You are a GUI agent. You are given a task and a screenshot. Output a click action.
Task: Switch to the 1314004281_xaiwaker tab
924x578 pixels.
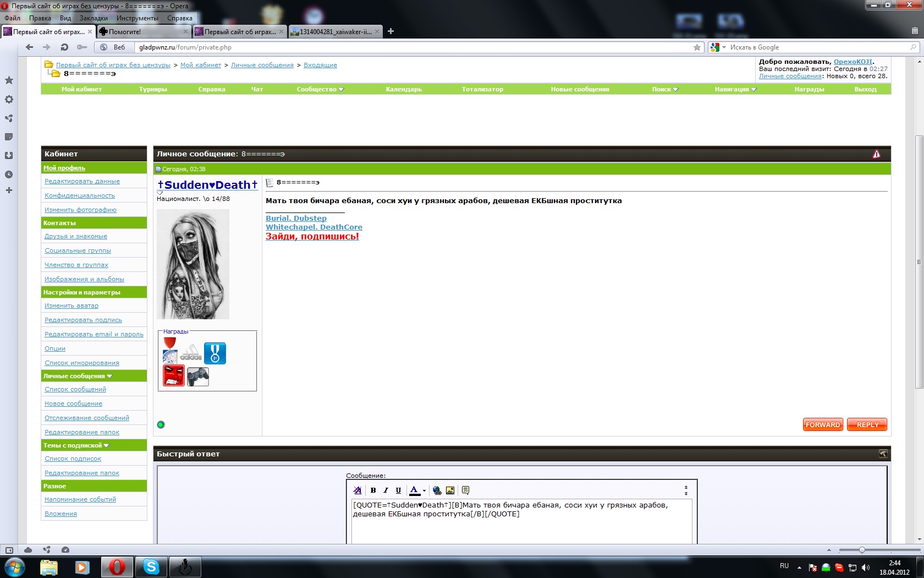335,31
